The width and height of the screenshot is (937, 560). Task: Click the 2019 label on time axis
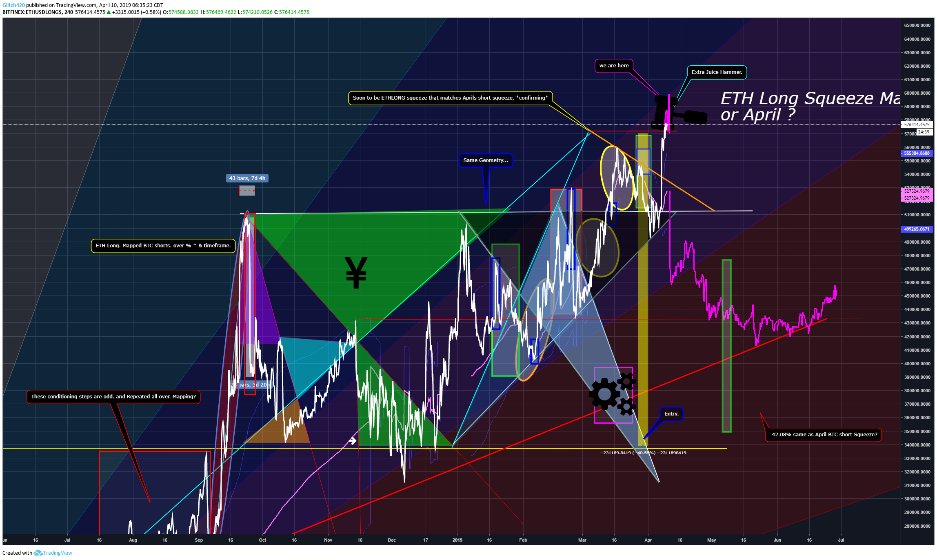tap(457, 540)
